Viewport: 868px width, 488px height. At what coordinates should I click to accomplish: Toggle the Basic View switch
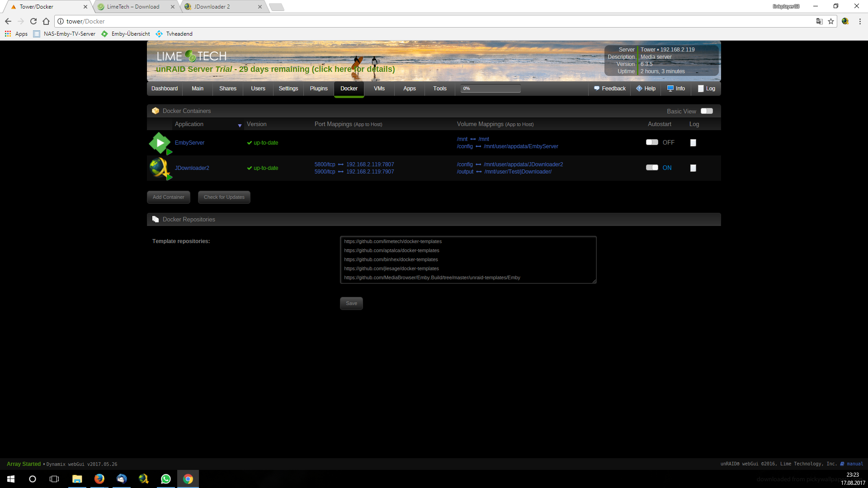[x=707, y=111]
